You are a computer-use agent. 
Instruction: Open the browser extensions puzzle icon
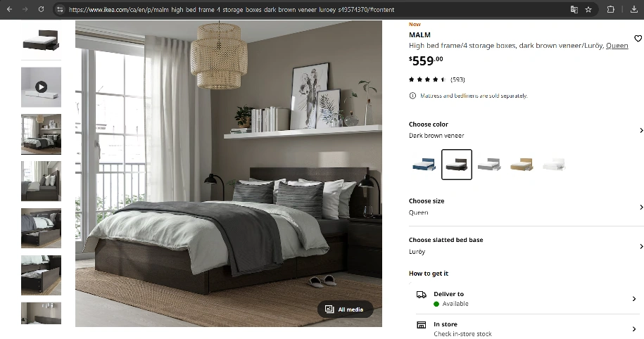(x=611, y=9)
